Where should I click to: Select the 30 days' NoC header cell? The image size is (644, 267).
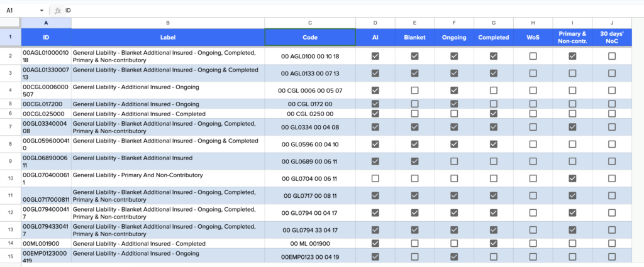(611, 37)
